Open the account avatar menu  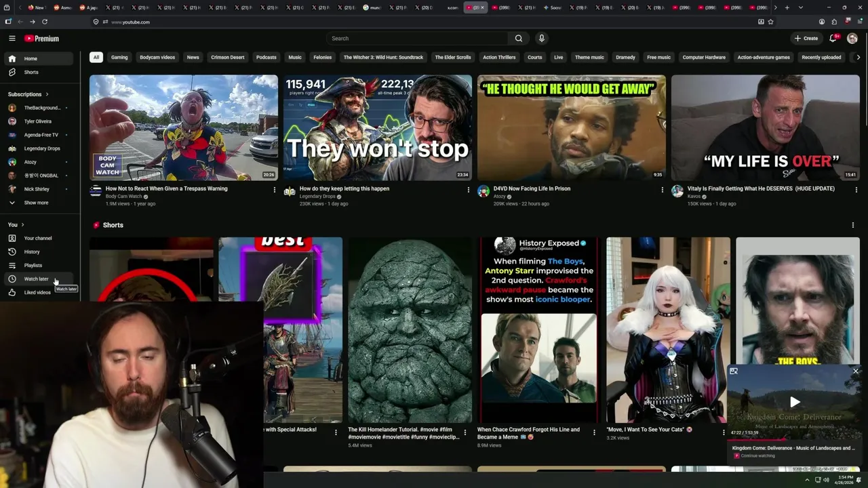pos(852,39)
